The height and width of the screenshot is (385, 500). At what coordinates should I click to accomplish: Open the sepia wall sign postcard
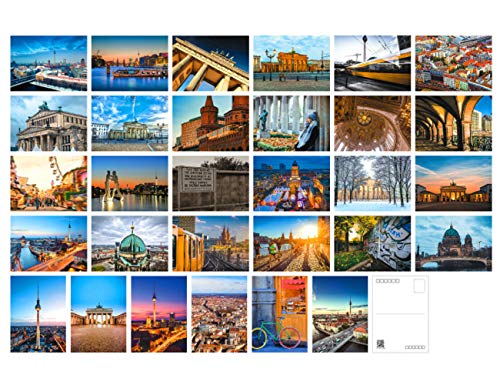click(x=211, y=183)
